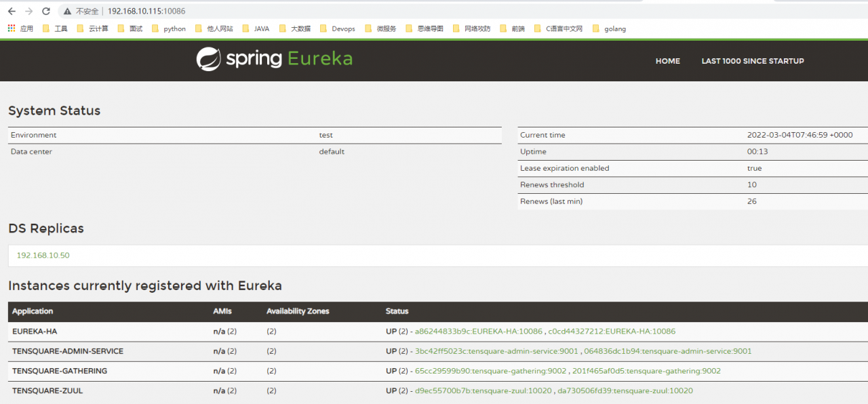Image resolution: width=868 pixels, height=404 pixels.
Task: Open the 工具 bookmark folder
Action: pos(55,28)
